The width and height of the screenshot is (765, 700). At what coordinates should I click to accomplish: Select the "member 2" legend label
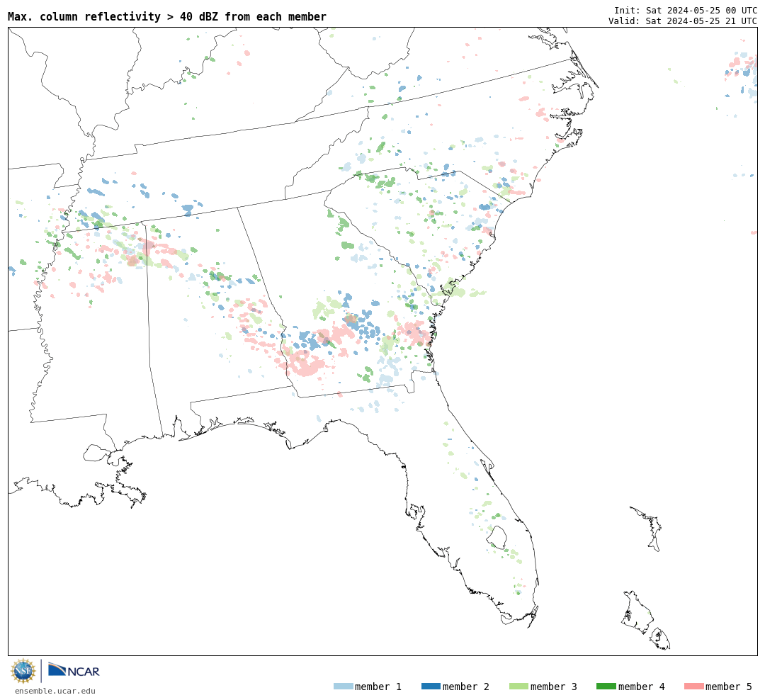click(466, 687)
